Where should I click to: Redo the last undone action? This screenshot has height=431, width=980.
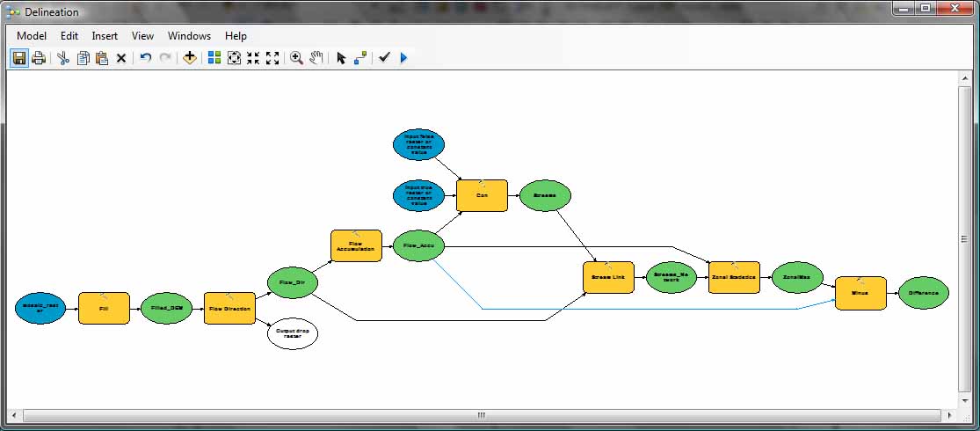(x=165, y=58)
